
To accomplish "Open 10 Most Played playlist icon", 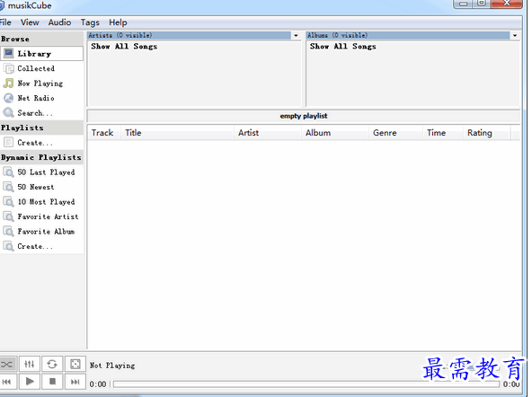I will pyautogui.click(x=8, y=202).
